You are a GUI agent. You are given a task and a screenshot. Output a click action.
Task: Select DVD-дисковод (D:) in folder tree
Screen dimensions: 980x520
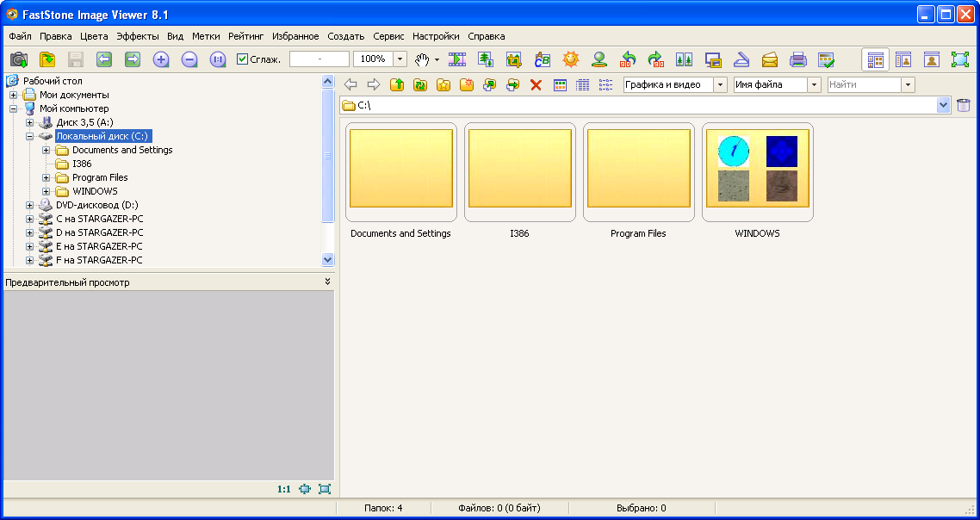tap(96, 205)
